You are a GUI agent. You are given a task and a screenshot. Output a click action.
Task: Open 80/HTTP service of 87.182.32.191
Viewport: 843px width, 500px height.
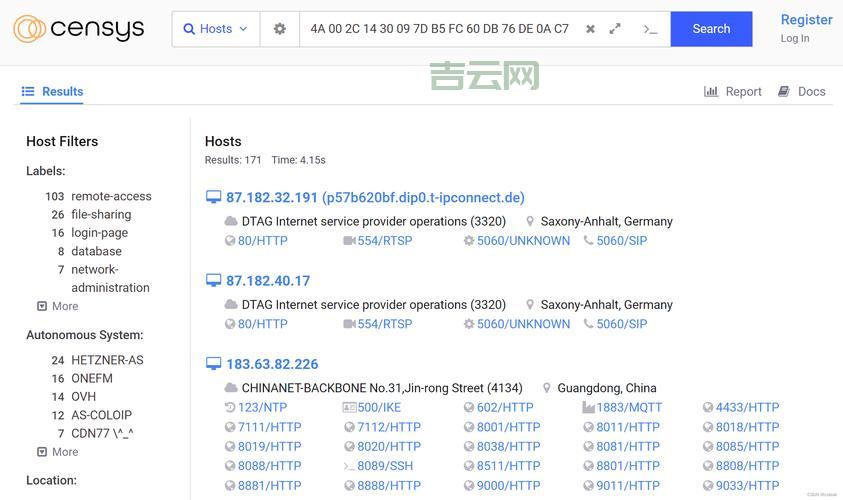tap(263, 241)
